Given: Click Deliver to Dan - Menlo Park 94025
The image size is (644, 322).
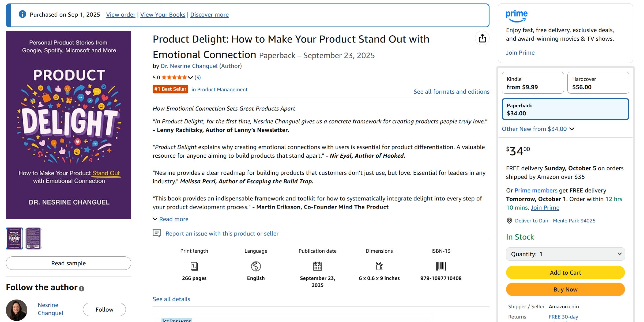Looking at the screenshot, I should [x=555, y=221].
